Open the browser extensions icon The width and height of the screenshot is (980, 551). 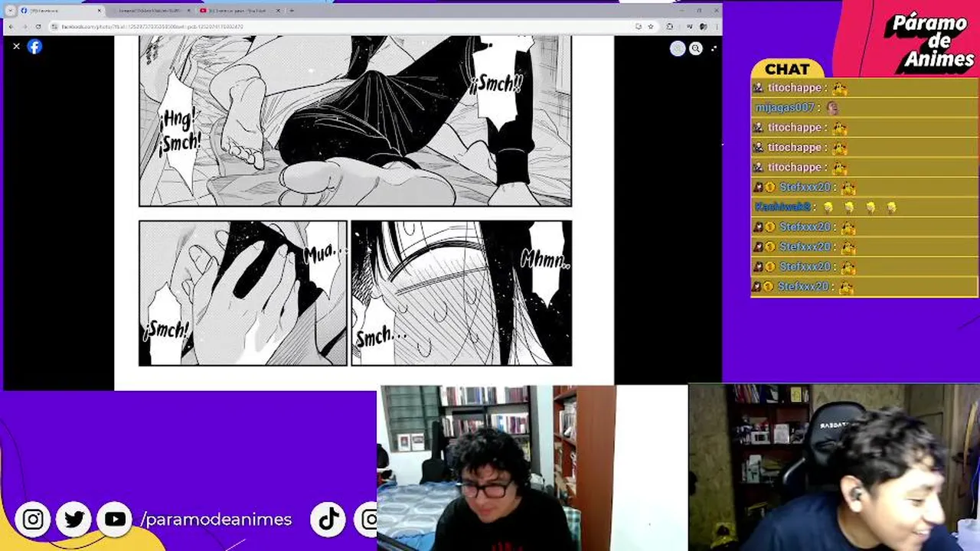670,26
